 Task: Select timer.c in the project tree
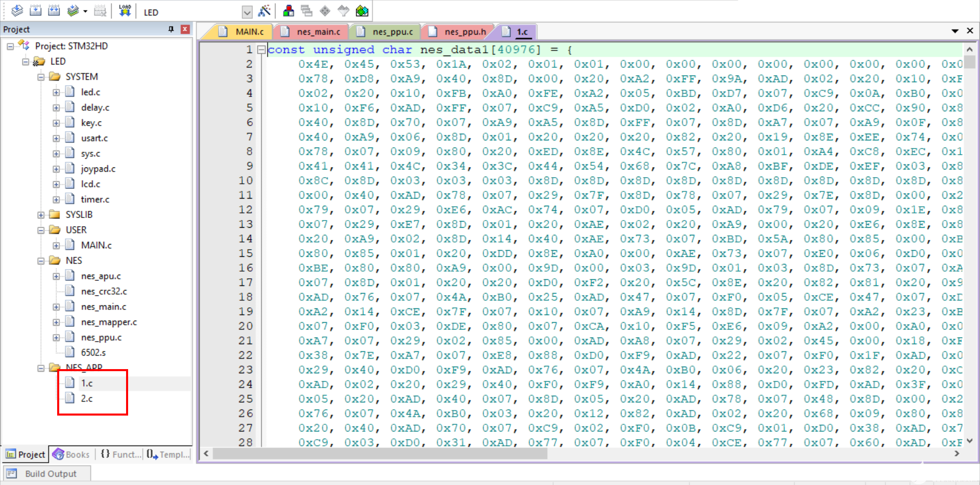(95, 199)
